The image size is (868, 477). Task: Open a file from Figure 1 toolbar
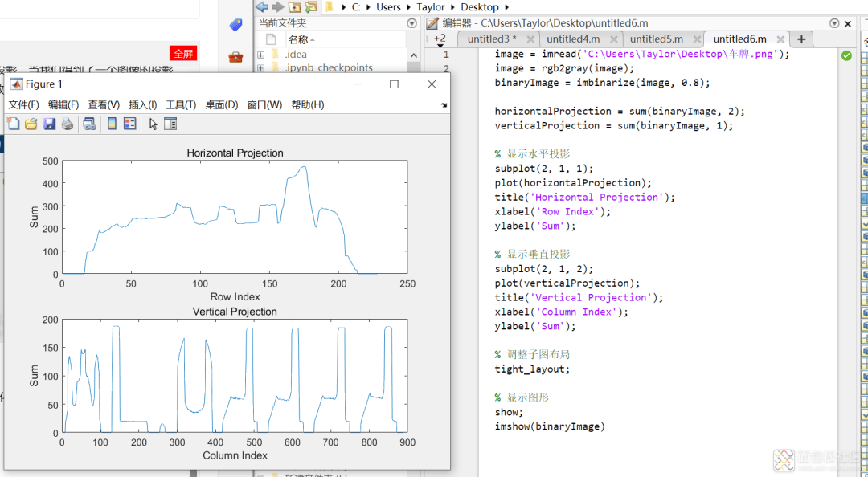pyautogui.click(x=31, y=124)
